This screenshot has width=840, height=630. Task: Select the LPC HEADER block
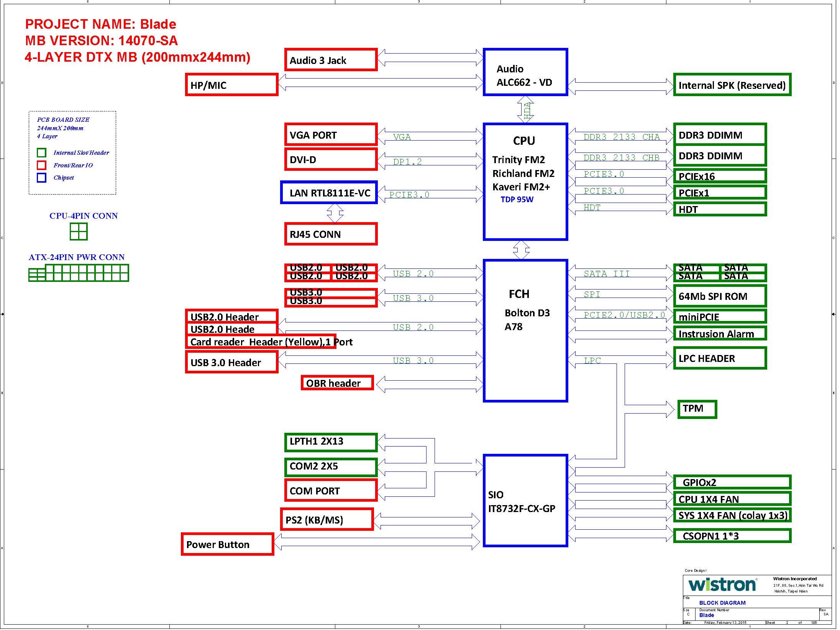(720, 358)
